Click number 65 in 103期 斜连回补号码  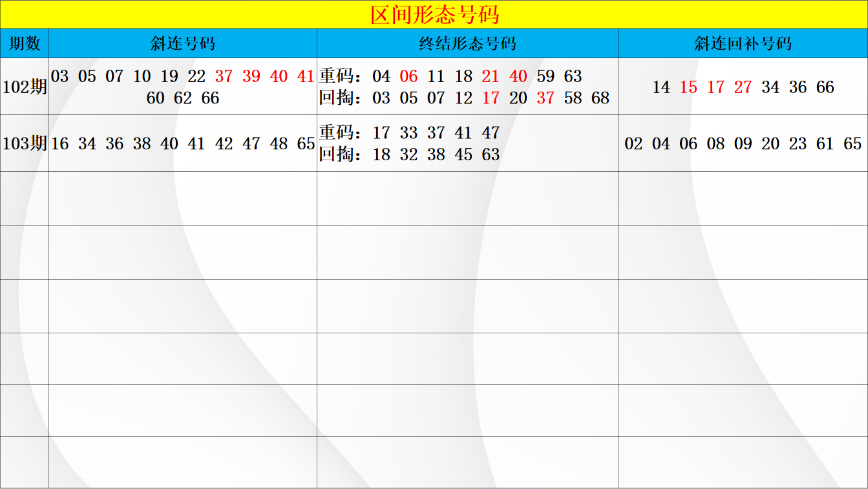pos(852,143)
